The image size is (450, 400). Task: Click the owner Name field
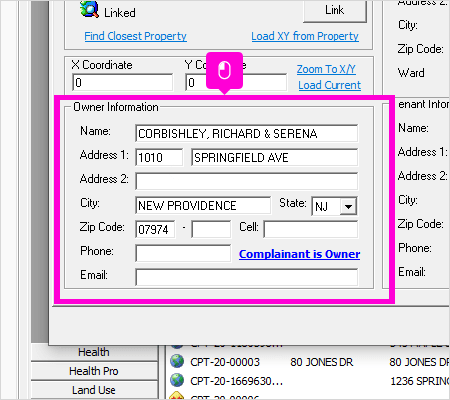[247, 133]
